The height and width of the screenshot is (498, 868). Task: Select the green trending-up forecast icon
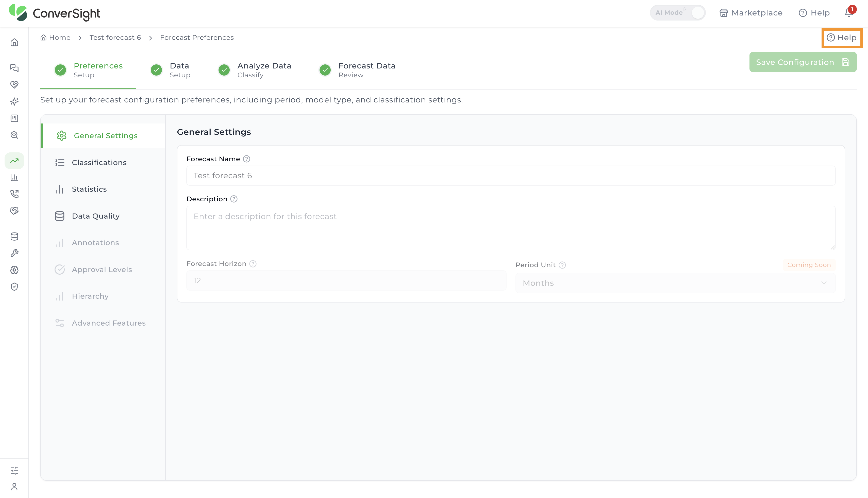[14, 161]
